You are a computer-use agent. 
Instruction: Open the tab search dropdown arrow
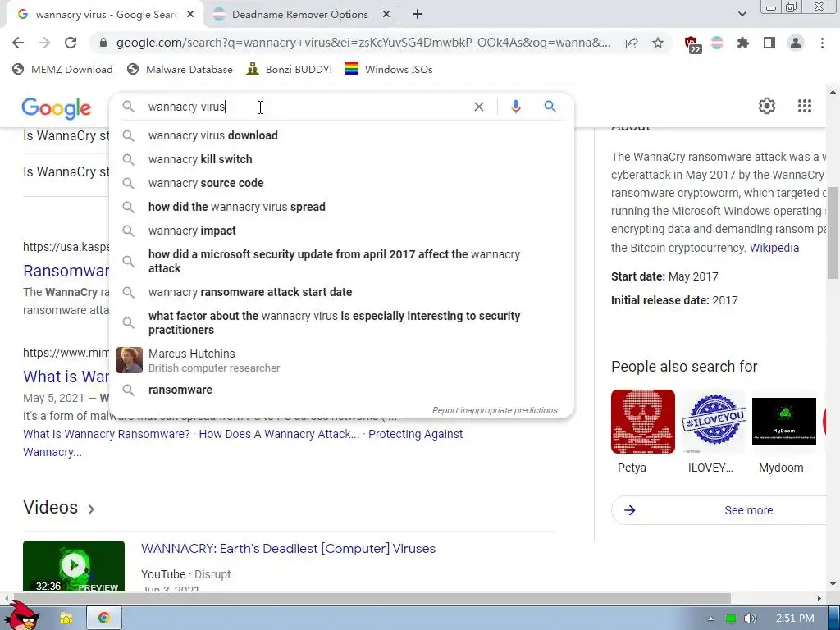click(x=742, y=15)
